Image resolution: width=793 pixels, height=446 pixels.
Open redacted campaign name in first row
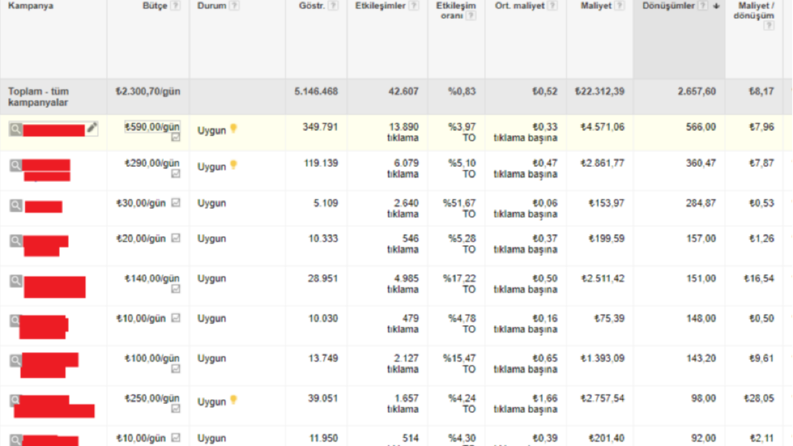tap(54, 130)
